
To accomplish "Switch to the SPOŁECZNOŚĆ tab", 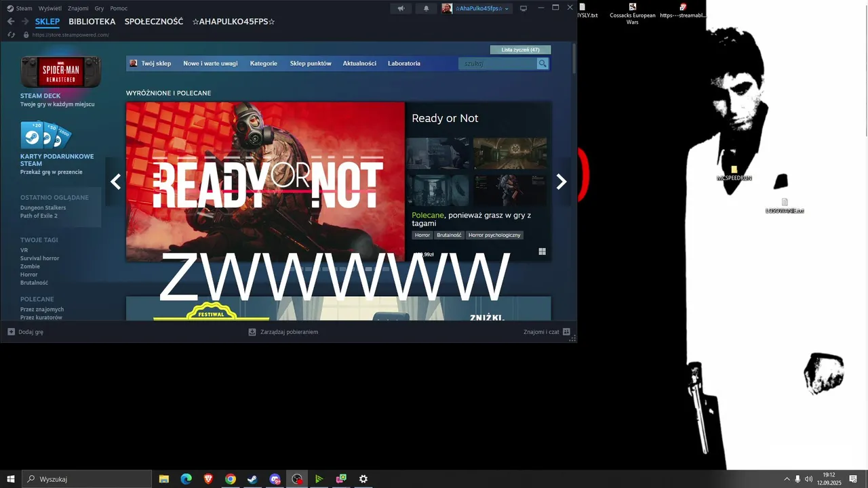I will 154,22.
